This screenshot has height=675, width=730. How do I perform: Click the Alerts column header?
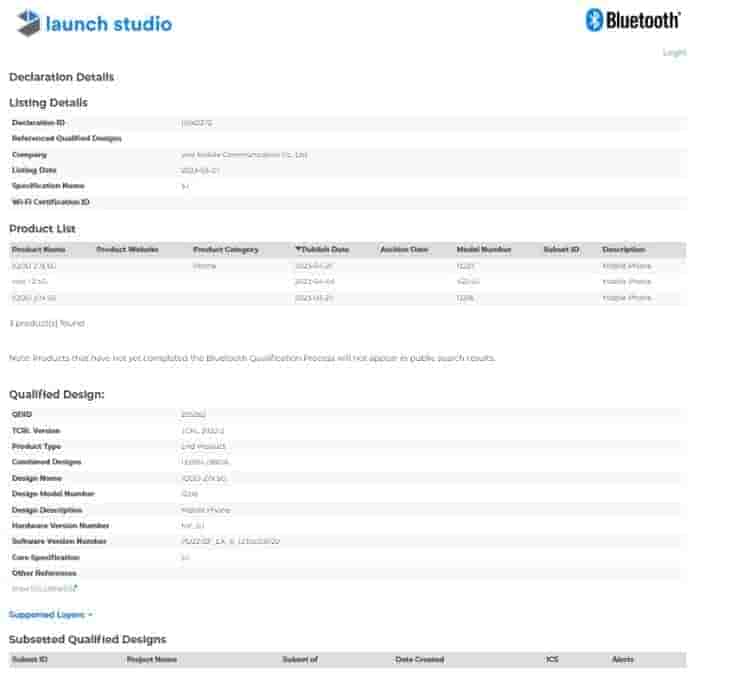(622, 660)
